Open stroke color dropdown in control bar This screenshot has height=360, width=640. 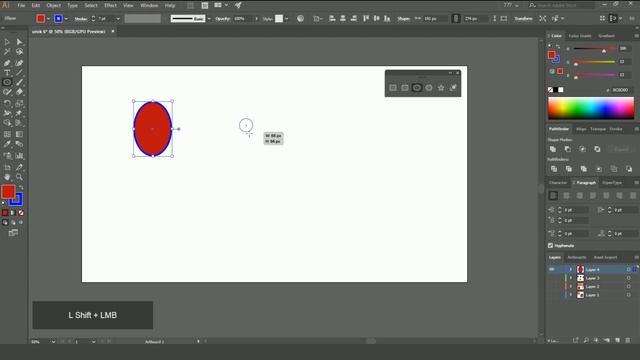(x=66, y=19)
